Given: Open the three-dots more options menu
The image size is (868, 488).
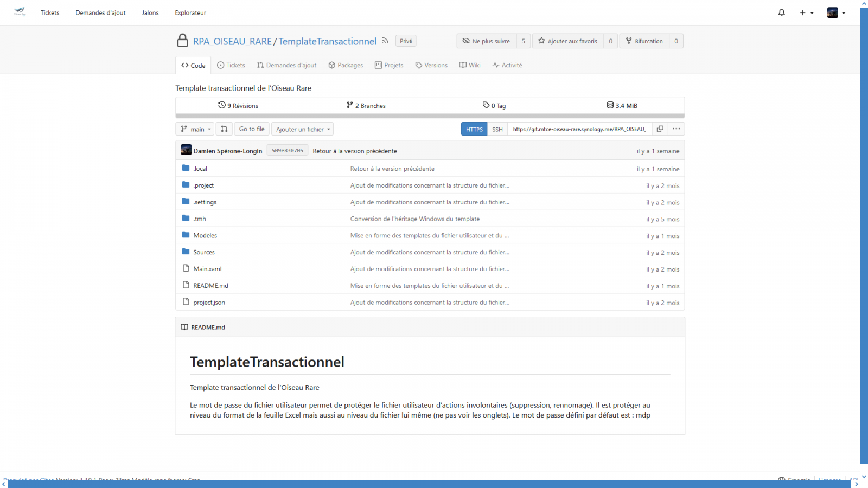Looking at the screenshot, I should pyautogui.click(x=676, y=129).
